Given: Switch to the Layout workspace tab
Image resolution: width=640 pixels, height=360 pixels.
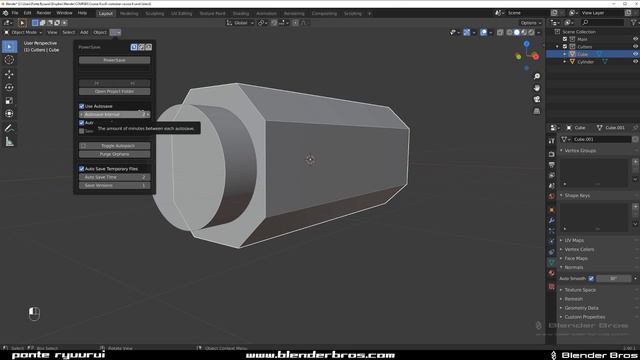Looking at the screenshot, I should pos(105,13).
